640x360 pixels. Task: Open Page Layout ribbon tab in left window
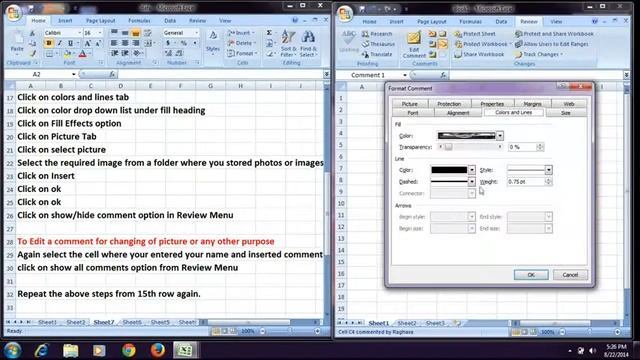(x=100, y=20)
